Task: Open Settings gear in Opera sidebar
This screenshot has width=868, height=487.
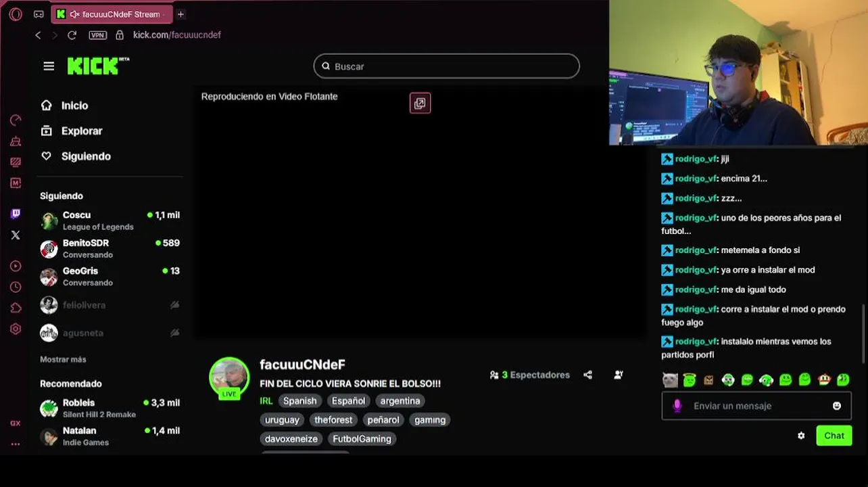Action: coord(16,329)
